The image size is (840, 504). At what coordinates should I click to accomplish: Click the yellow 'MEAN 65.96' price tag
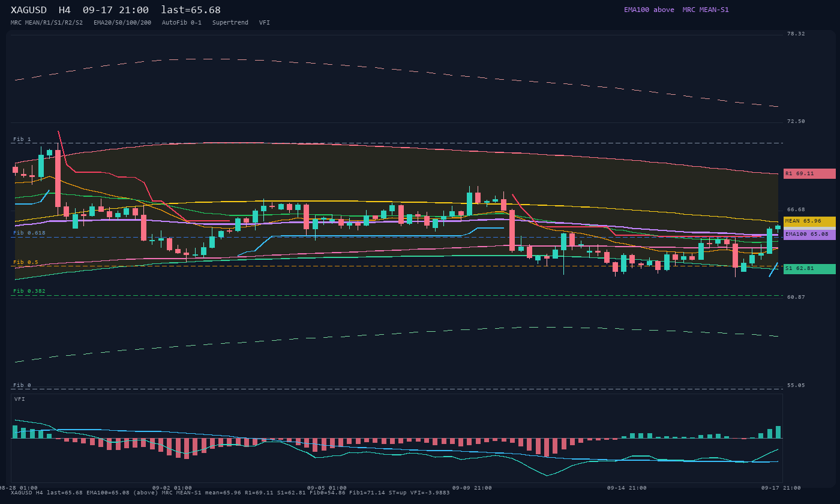[809, 221]
